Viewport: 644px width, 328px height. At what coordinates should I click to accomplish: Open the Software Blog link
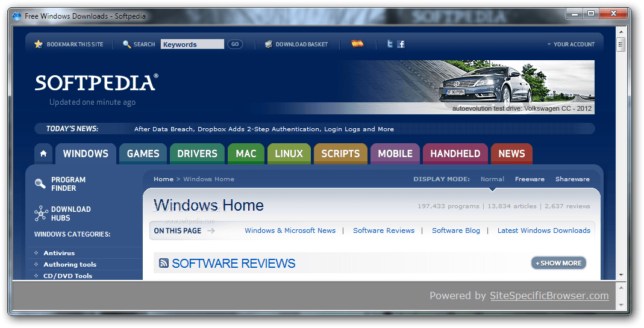456,231
